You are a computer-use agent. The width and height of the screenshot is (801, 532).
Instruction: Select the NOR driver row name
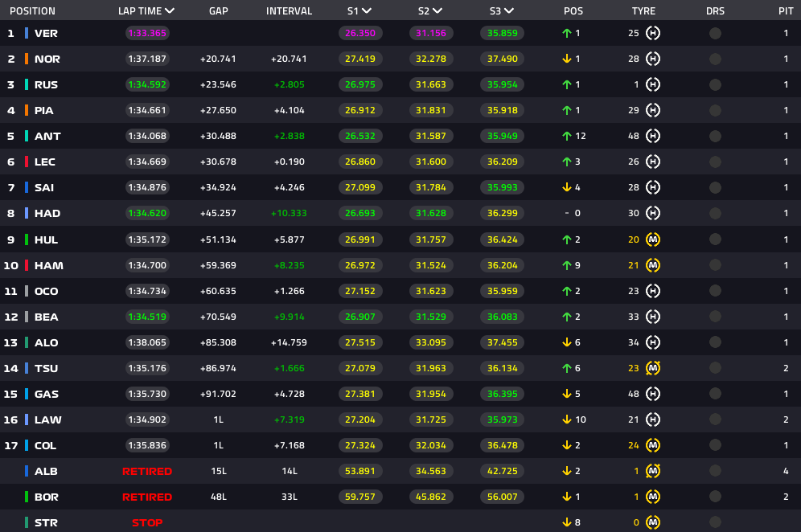click(47, 59)
